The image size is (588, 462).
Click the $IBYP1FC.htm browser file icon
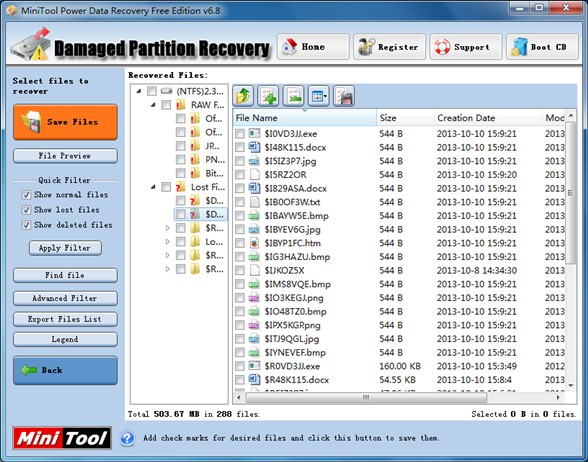254,243
